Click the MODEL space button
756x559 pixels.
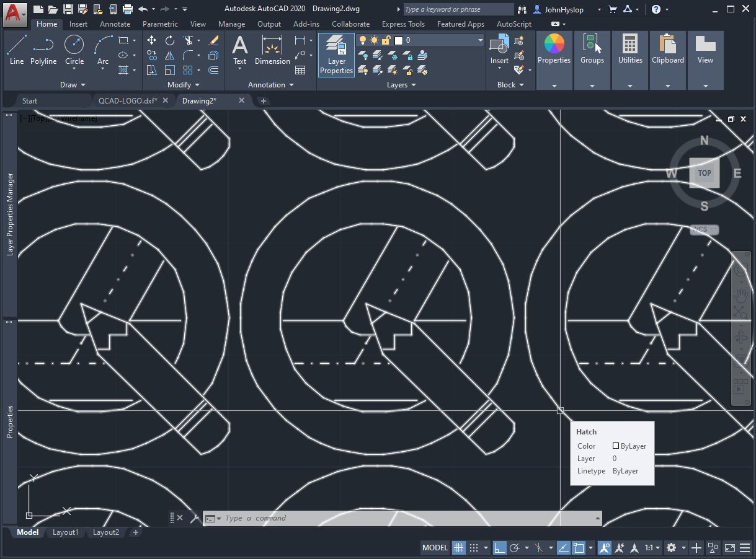tap(435, 548)
